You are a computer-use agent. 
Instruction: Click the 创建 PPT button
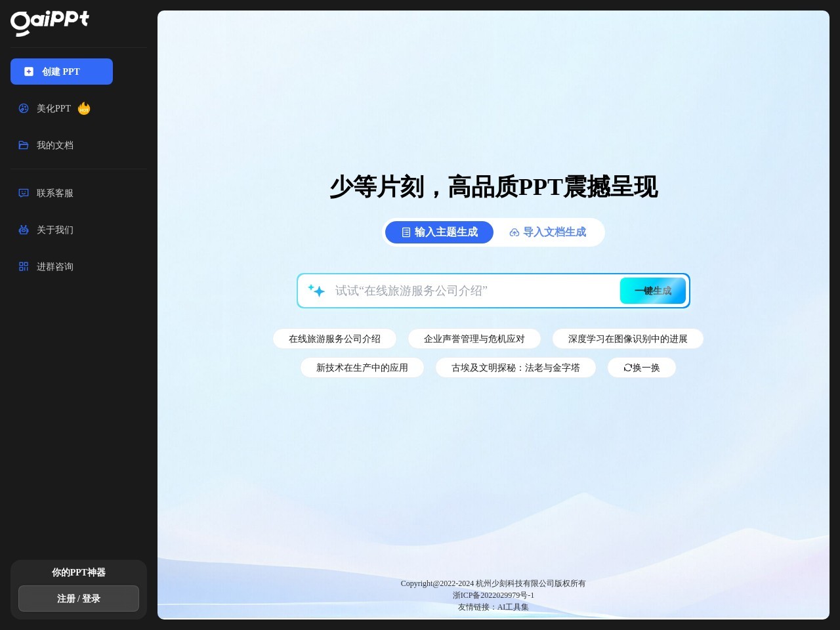(62, 72)
